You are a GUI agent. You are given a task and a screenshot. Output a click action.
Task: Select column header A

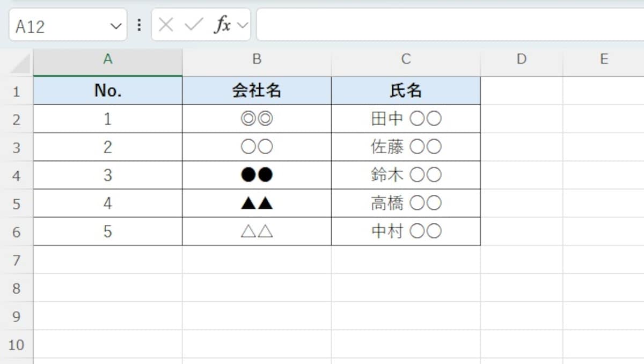pyautogui.click(x=107, y=59)
